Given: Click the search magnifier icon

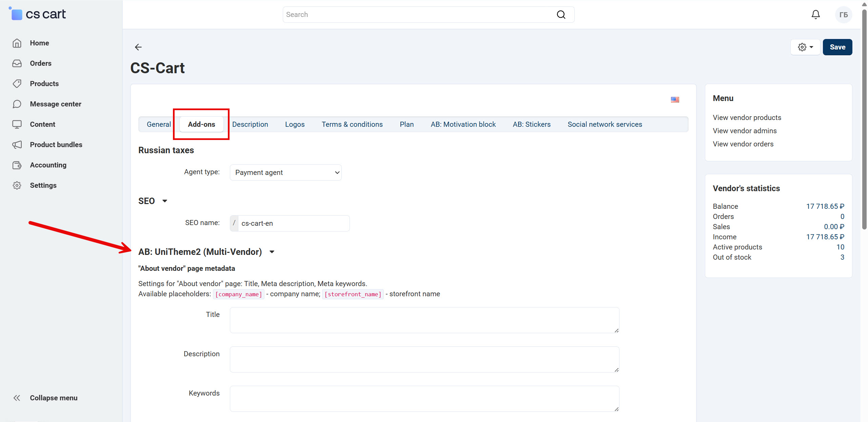Looking at the screenshot, I should [x=561, y=15].
